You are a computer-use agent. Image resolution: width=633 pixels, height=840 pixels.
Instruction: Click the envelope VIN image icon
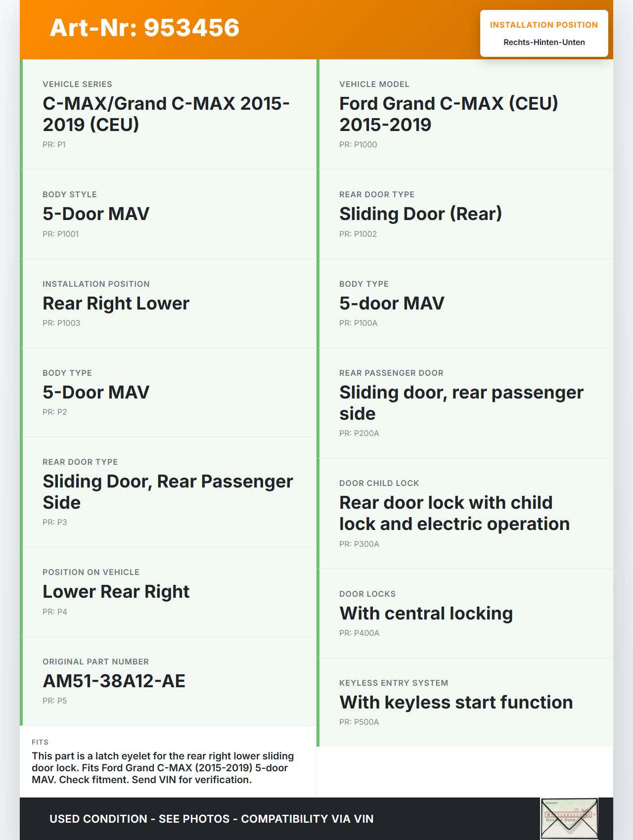pos(569,818)
